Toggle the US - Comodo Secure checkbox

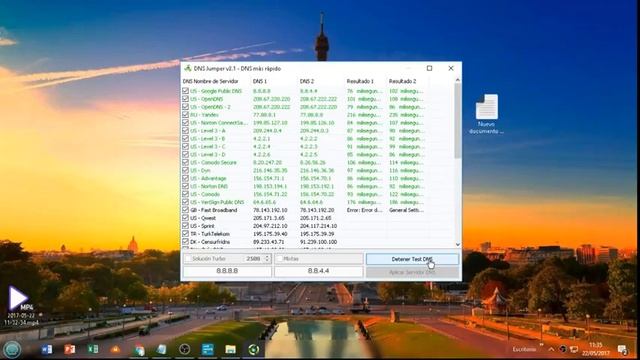click(x=185, y=162)
